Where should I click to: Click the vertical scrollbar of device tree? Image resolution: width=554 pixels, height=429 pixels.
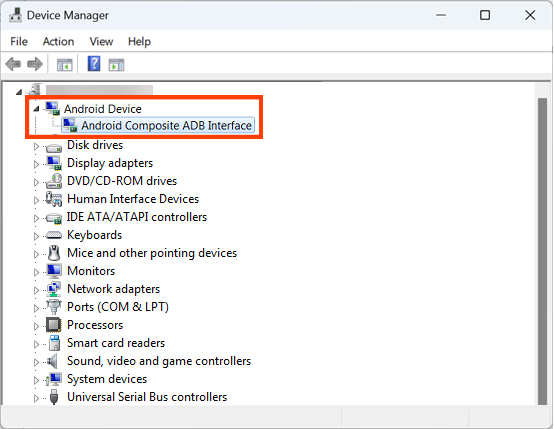[x=542, y=251]
